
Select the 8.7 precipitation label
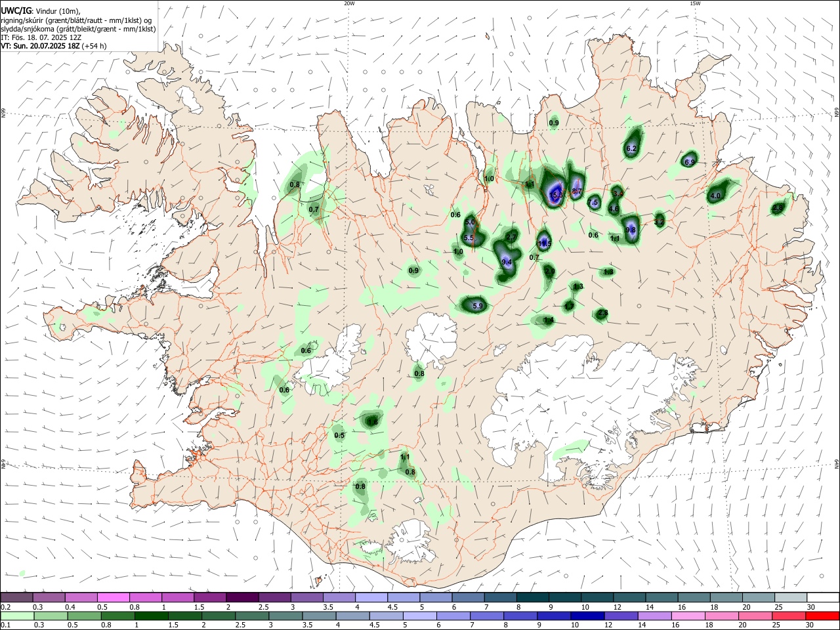click(x=577, y=192)
